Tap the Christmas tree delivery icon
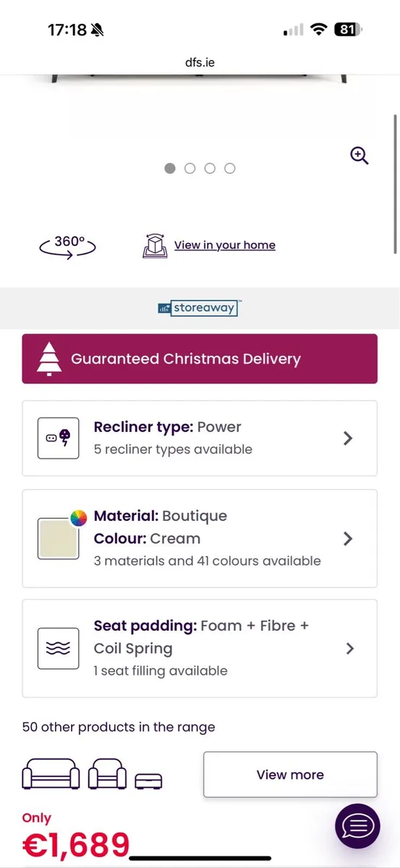The height and width of the screenshot is (868, 400). 48,358
